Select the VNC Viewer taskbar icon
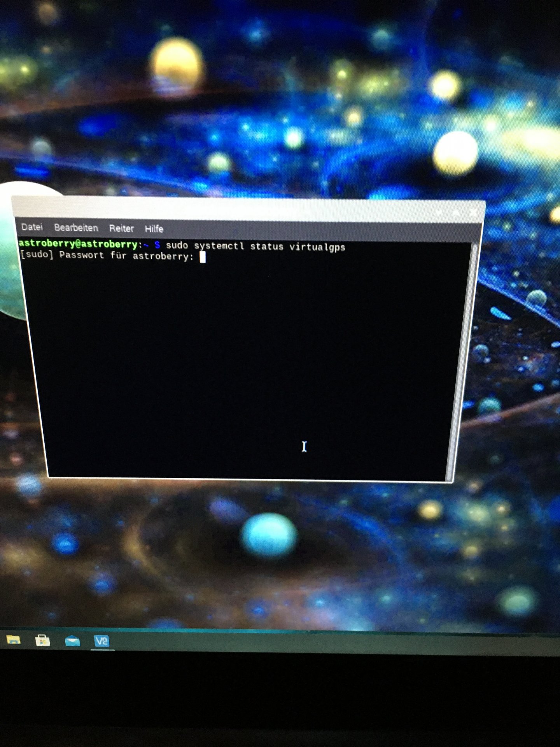Viewport: 560px width, 747px height. point(102,641)
